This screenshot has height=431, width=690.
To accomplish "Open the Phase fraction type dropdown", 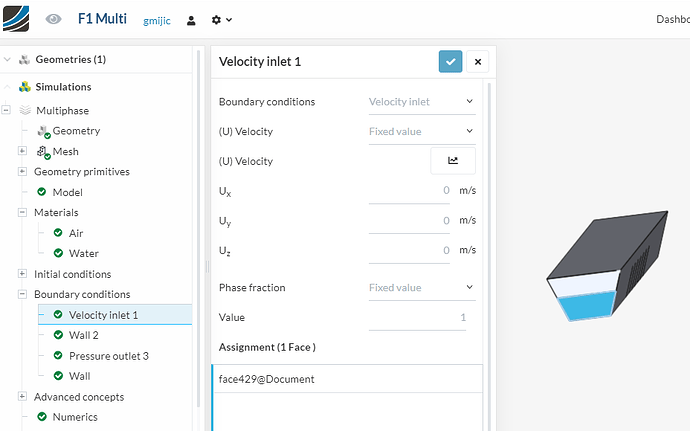I will (421, 288).
